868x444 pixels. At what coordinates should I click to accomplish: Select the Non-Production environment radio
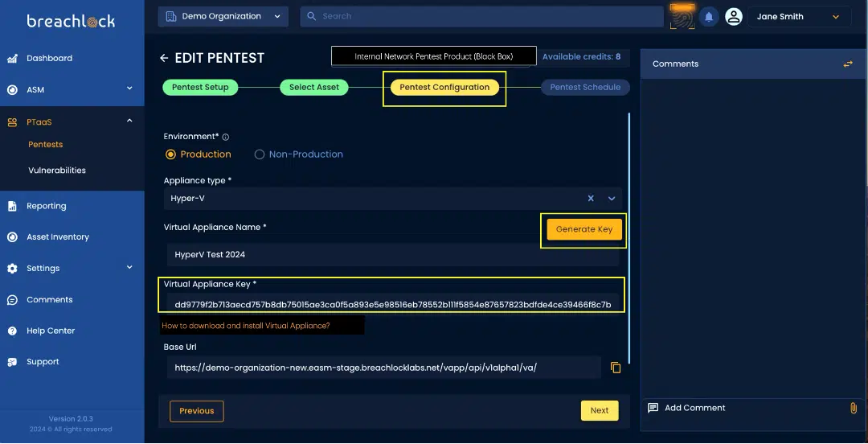coord(259,154)
